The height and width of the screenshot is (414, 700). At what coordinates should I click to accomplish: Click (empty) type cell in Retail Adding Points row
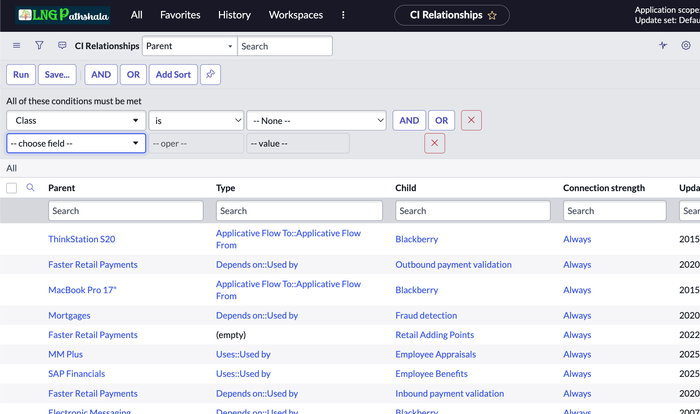click(231, 335)
